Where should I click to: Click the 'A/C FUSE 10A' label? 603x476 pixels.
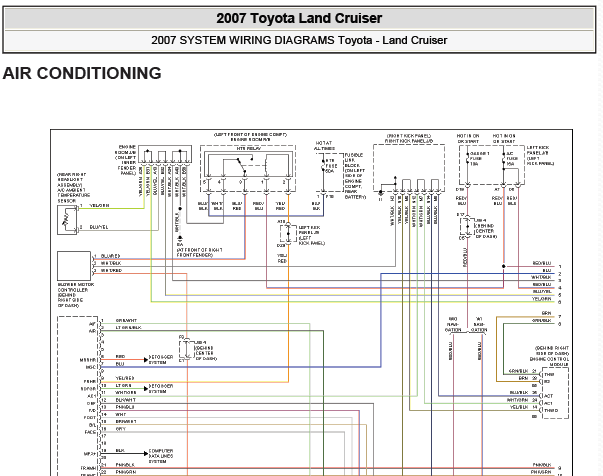click(x=512, y=158)
